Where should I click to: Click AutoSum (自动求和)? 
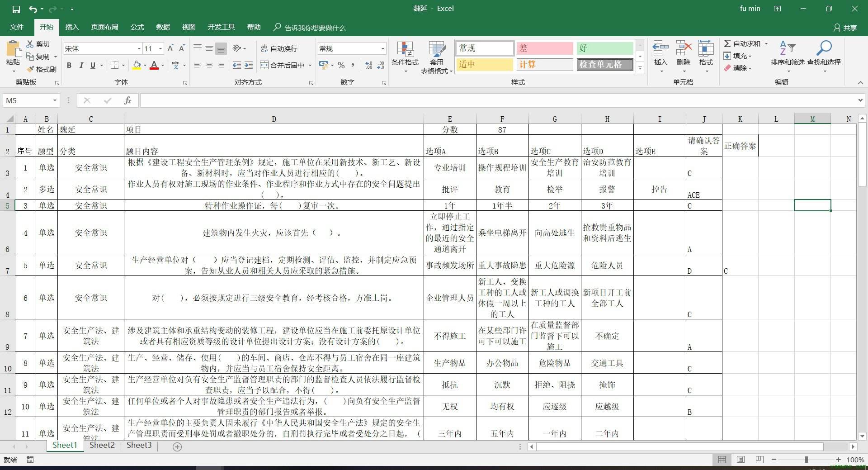click(742, 43)
